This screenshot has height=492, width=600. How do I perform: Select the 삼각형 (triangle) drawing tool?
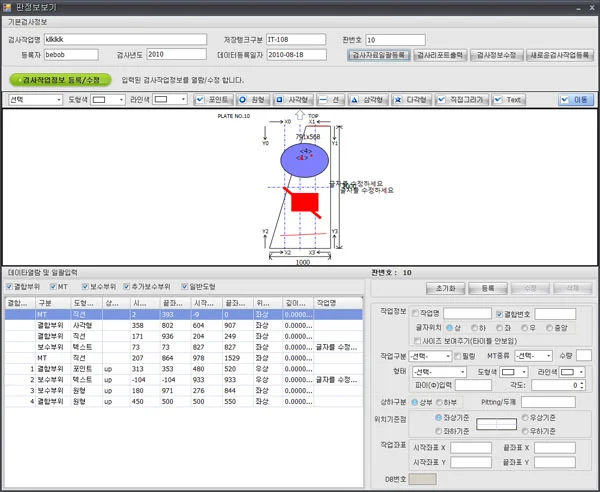point(368,100)
